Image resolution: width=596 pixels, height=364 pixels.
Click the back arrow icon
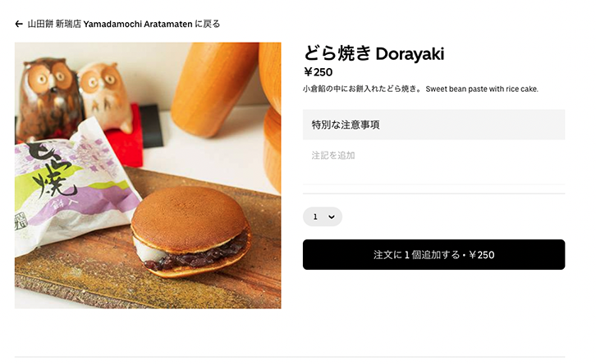(x=19, y=25)
